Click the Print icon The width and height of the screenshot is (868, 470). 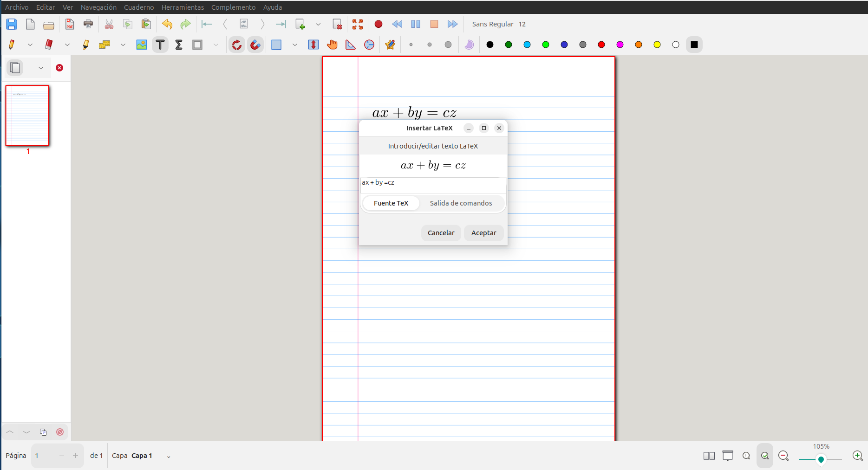click(88, 24)
